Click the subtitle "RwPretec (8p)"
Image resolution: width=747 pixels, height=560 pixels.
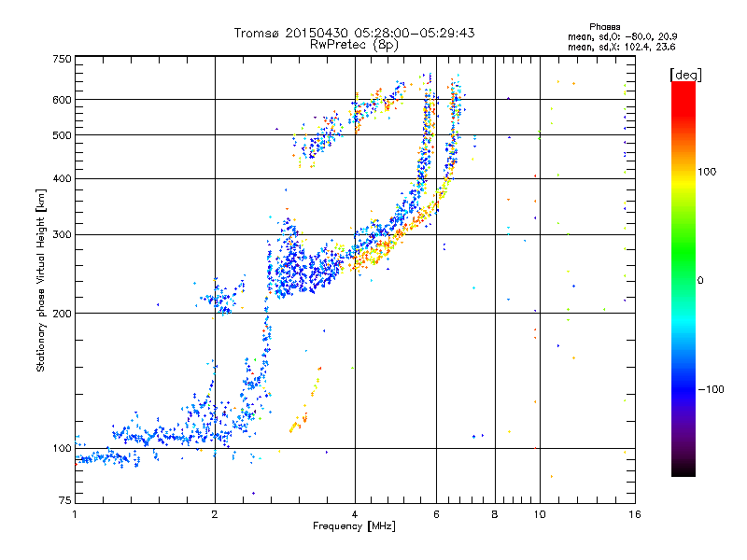pyautogui.click(x=355, y=45)
